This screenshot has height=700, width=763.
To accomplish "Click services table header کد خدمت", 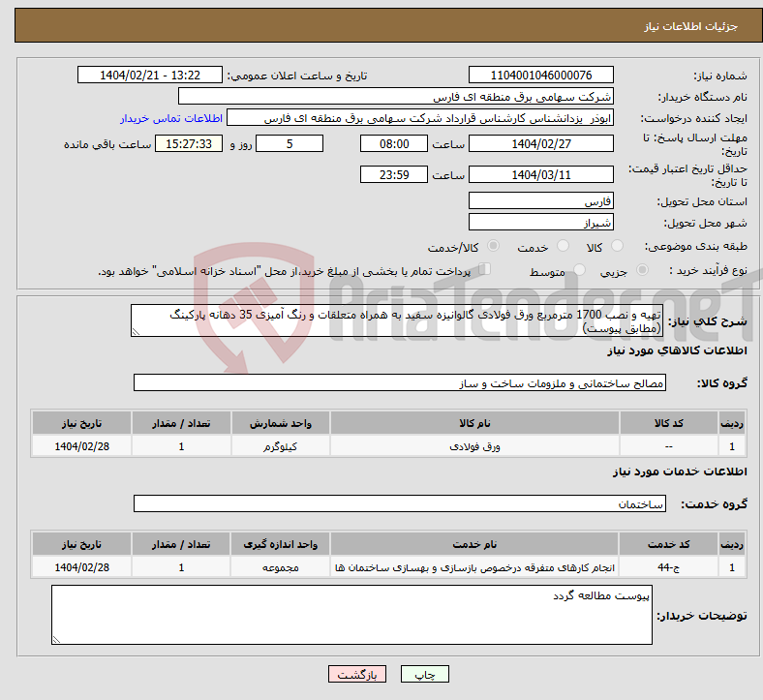I will point(669,544).
